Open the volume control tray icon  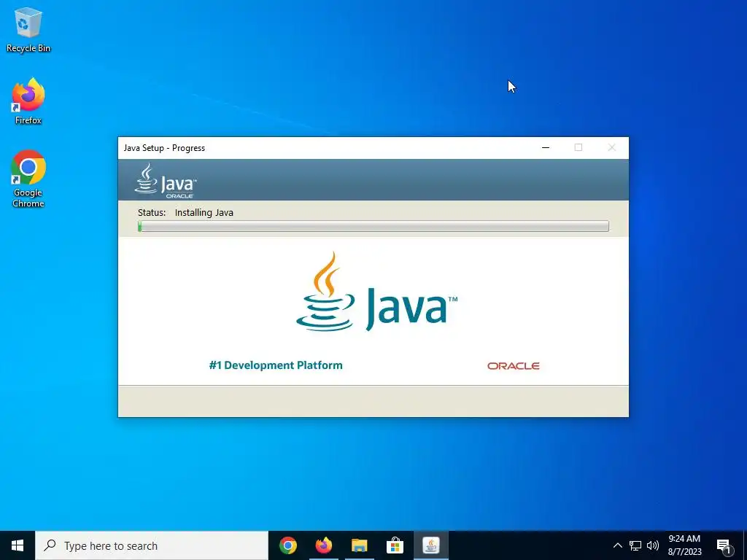[x=653, y=545]
